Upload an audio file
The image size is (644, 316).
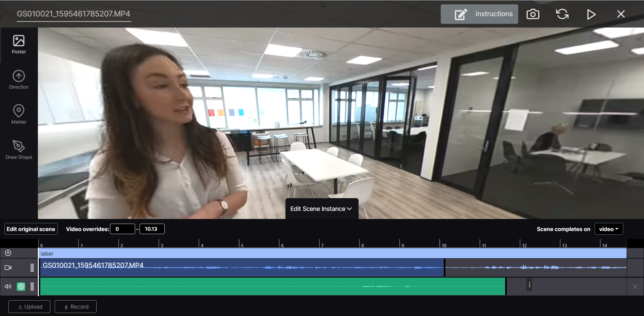29,307
